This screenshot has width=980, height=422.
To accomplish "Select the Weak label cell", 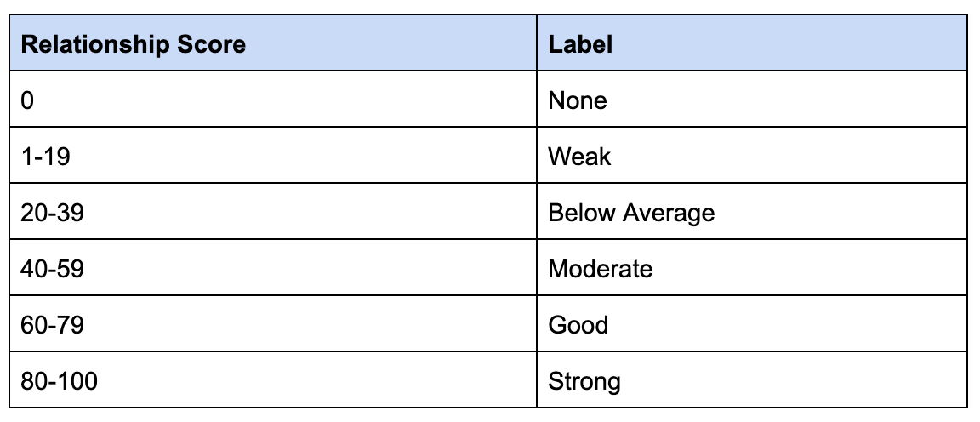I will tap(752, 155).
